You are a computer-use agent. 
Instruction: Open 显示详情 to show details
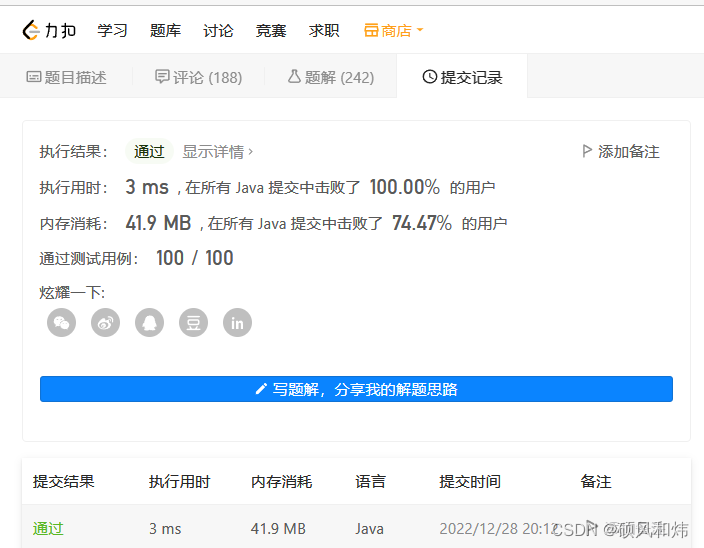[218, 152]
